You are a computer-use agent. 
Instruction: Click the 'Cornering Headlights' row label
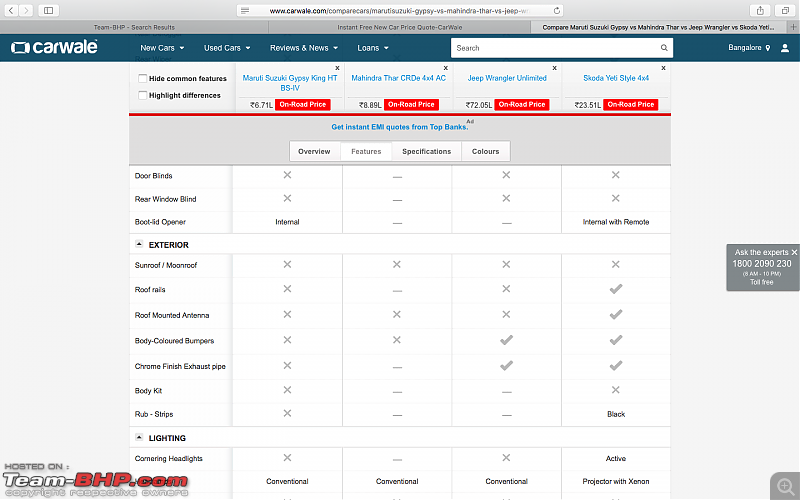(x=168, y=459)
